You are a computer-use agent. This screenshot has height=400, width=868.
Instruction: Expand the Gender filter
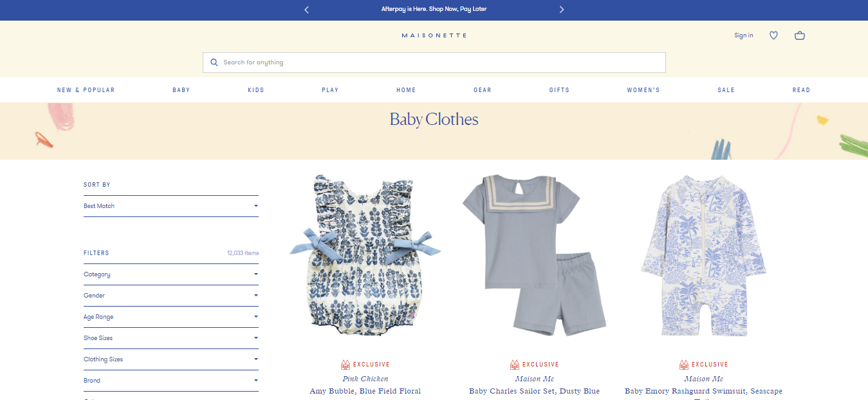[x=171, y=296]
